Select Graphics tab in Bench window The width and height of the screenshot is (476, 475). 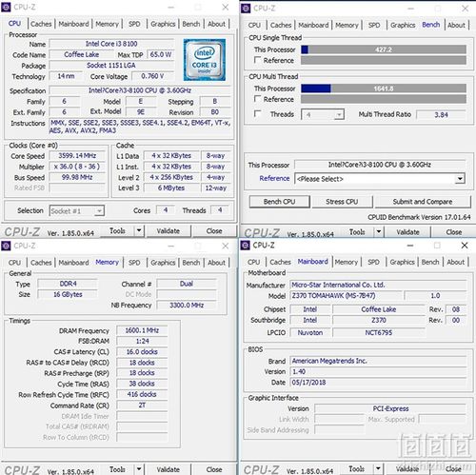(403, 25)
